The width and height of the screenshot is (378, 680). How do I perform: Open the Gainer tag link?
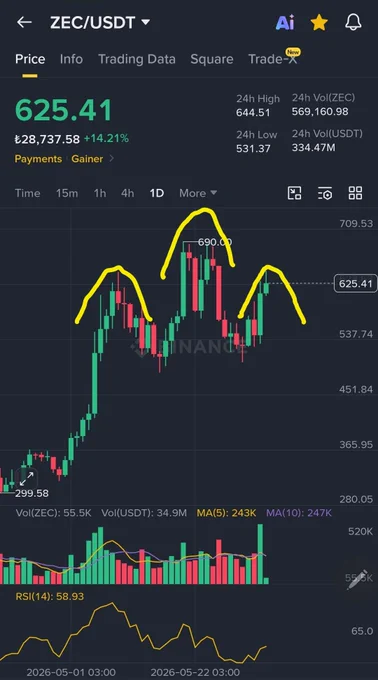click(87, 159)
